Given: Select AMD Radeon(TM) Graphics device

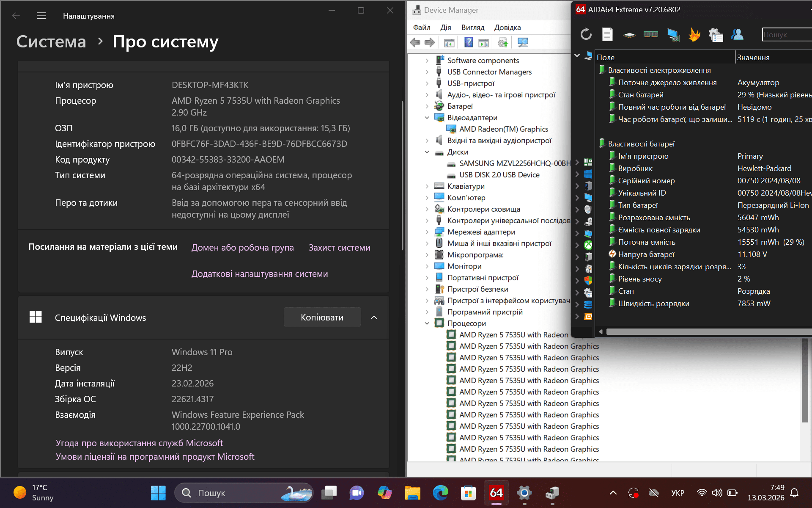Looking at the screenshot, I should point(503,129).
